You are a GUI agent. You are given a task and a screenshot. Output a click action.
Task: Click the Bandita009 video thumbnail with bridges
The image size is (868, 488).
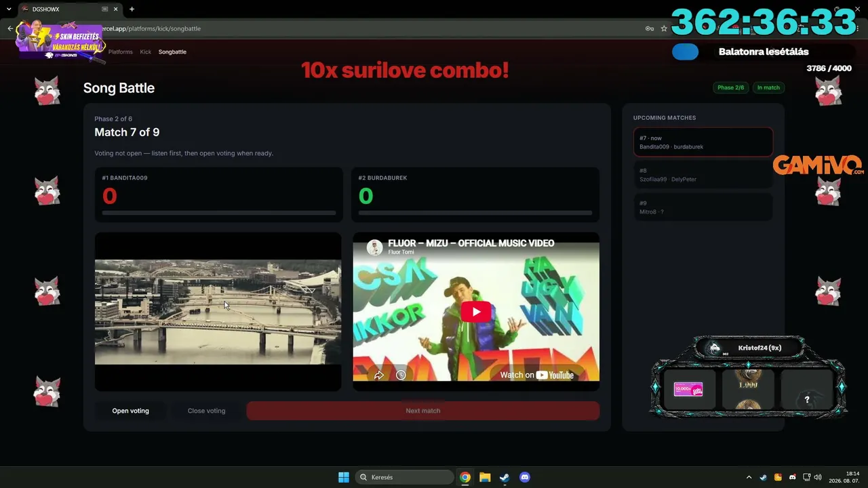(x=218, y=312)
